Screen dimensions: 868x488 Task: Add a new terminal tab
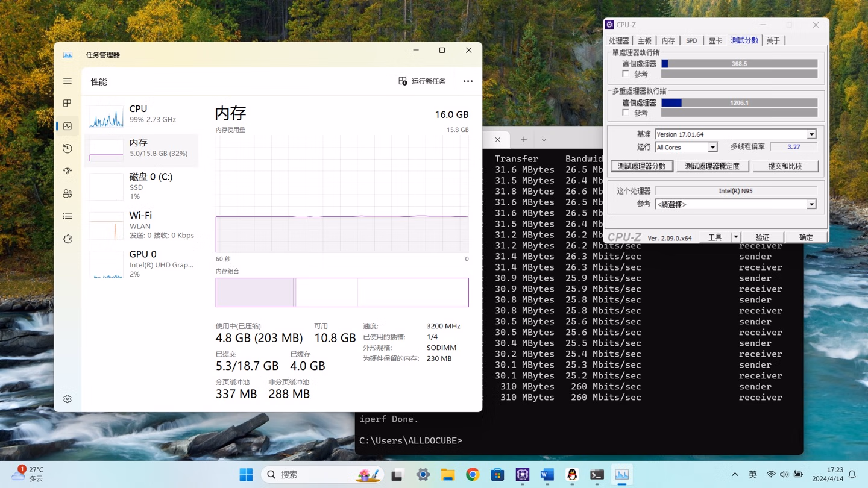point(524,139)
